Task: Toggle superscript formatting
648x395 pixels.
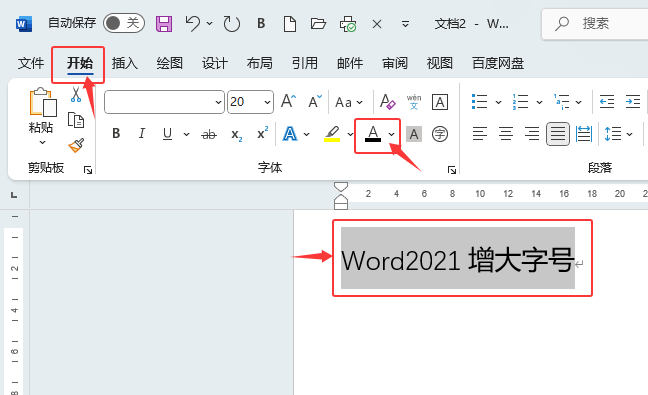Action: [x=262, y=133]
